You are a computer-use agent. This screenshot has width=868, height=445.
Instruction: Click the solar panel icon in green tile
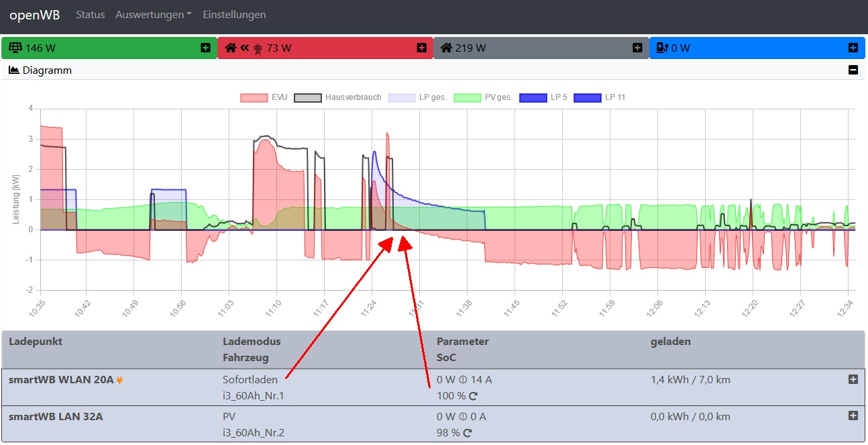[x=14, y=48]
